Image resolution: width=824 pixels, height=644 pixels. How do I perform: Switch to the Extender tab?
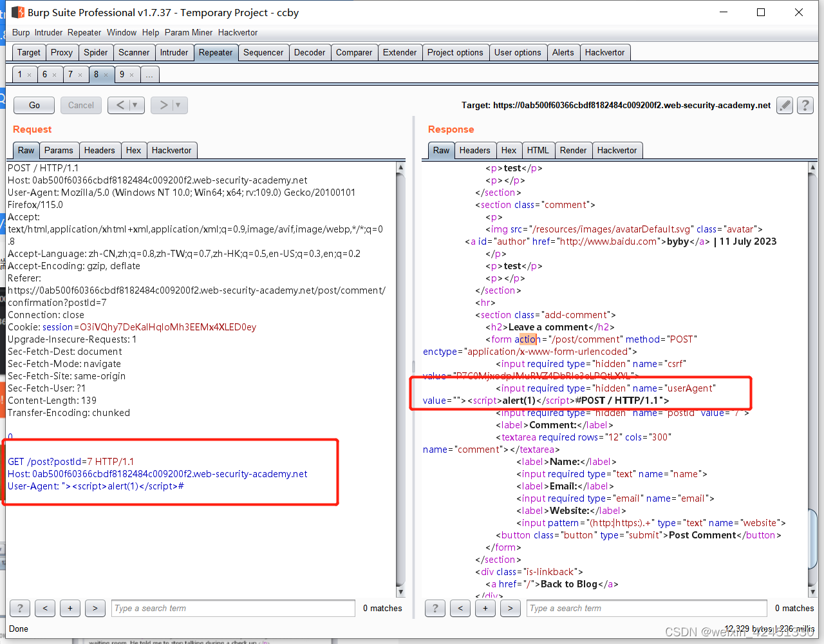(400, 52)
